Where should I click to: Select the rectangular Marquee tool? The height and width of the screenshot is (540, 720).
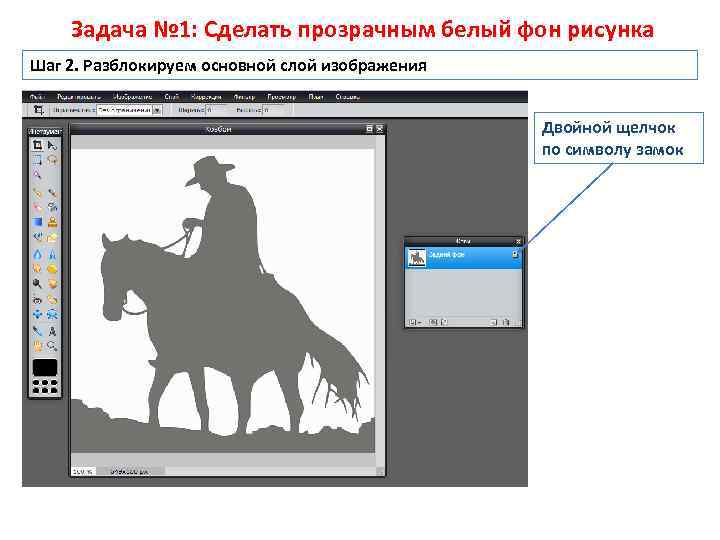click(38, 160)
